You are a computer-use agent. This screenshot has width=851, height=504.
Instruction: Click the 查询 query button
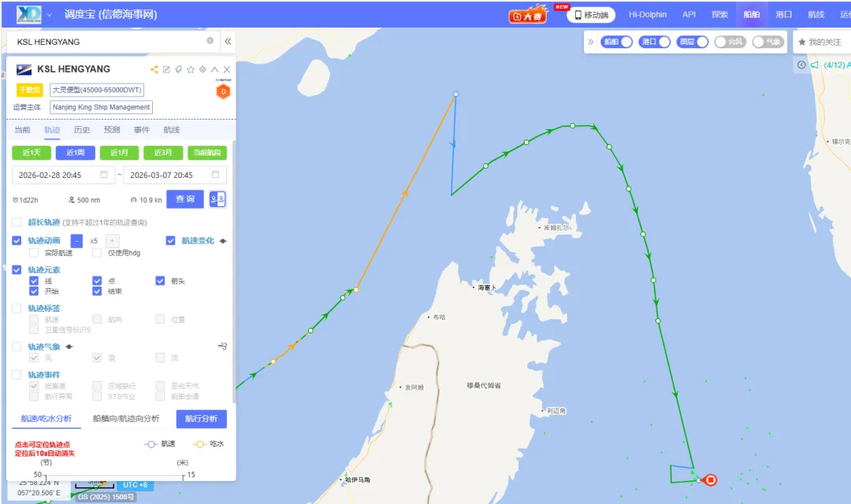185,199
